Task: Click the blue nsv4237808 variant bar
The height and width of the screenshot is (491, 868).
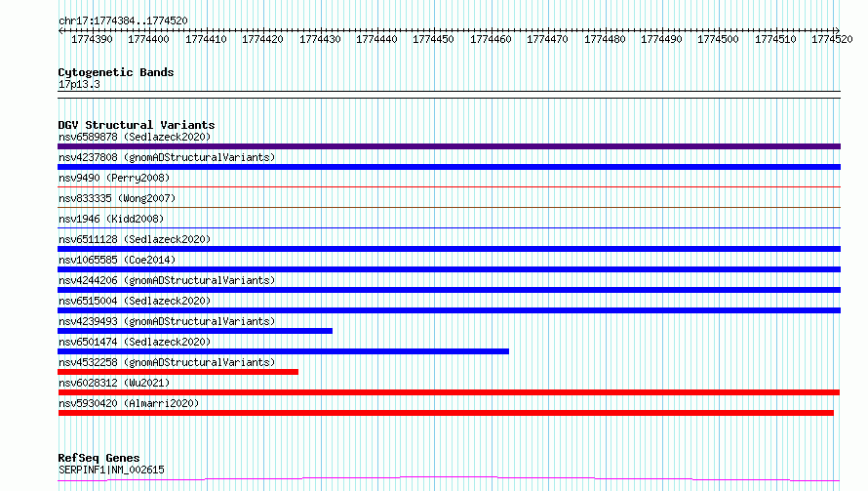Action: 449,167
